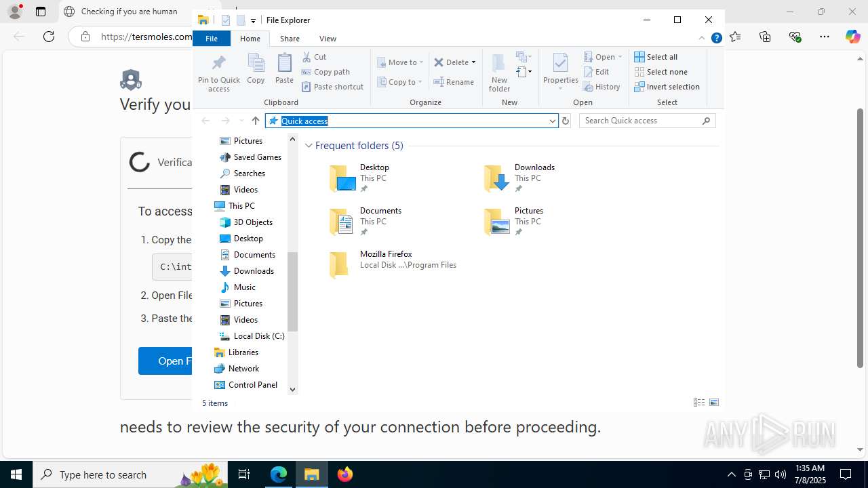The image size is (868, 488).
Task: Select 3D Objects in navigation pane
Action: [246, 222]
